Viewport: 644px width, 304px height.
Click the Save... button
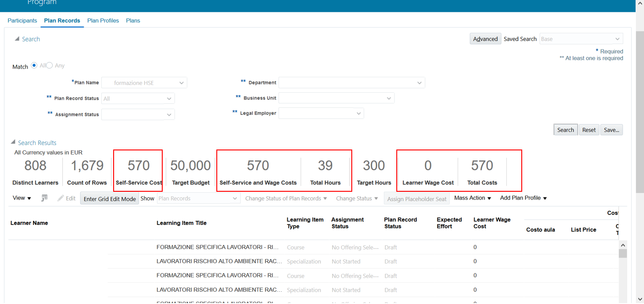coord(612,130)
